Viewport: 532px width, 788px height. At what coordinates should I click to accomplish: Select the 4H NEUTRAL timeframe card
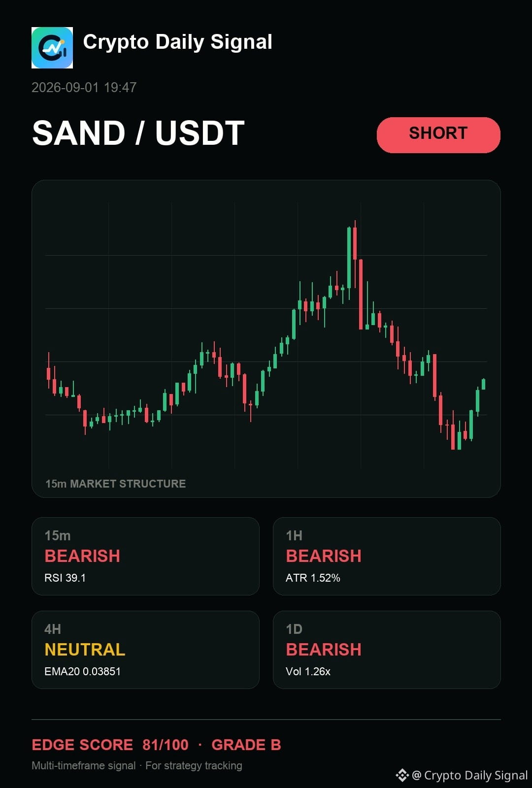click(145, 650)
